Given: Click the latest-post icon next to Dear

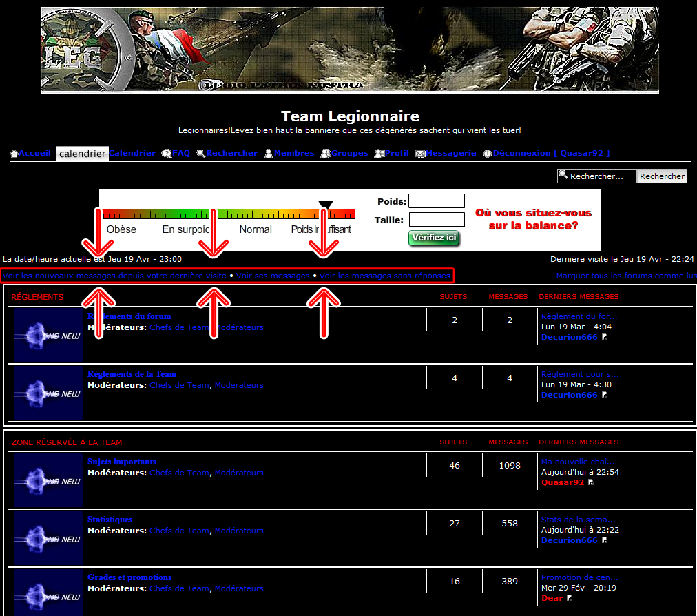Looking at the screenshot, I should tap(570, 598).
